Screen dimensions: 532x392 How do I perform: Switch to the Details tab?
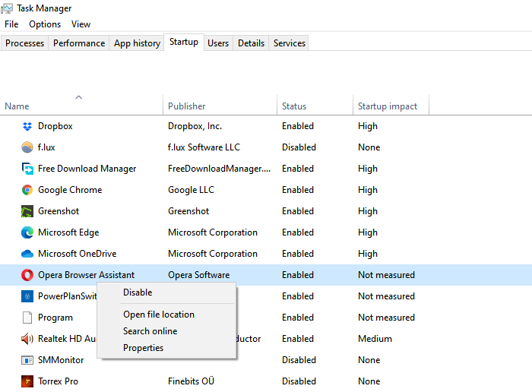pyautogui.click(x=251, y=43)
